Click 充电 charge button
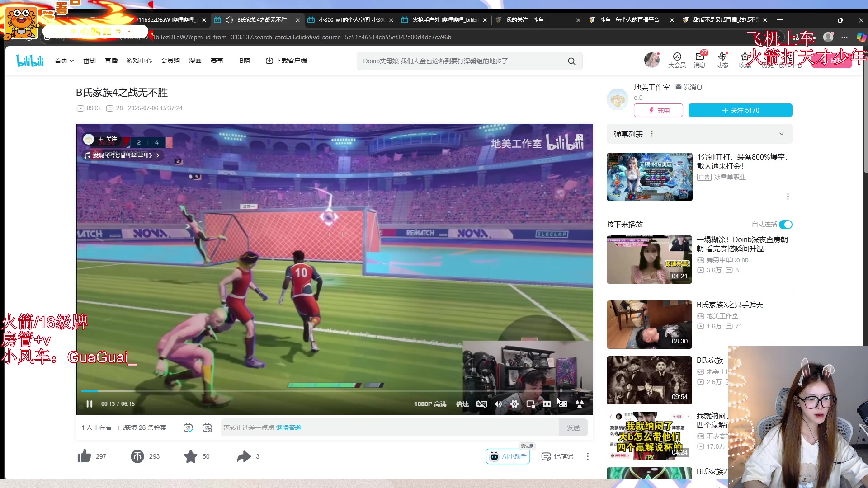 (x=658, y=110)
